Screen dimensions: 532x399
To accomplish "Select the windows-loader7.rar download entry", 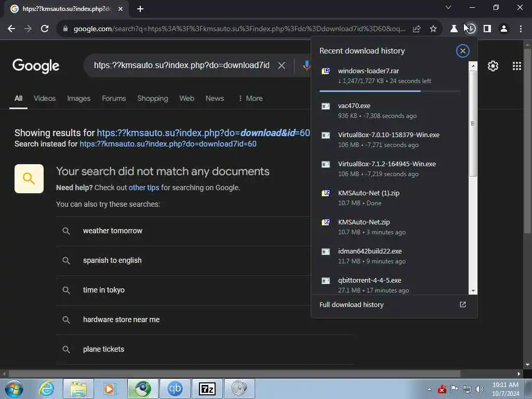I will 390,76.
